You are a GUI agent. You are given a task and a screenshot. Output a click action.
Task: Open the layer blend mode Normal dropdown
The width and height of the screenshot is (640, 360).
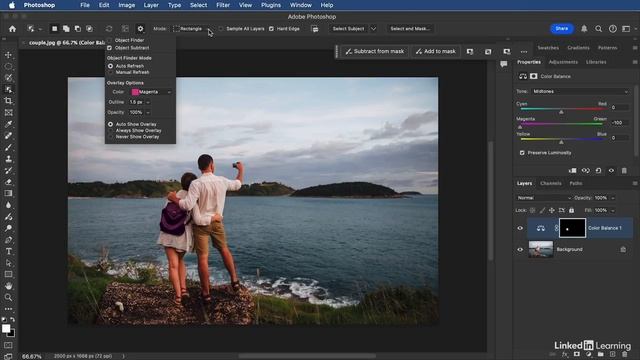[544, 198]
